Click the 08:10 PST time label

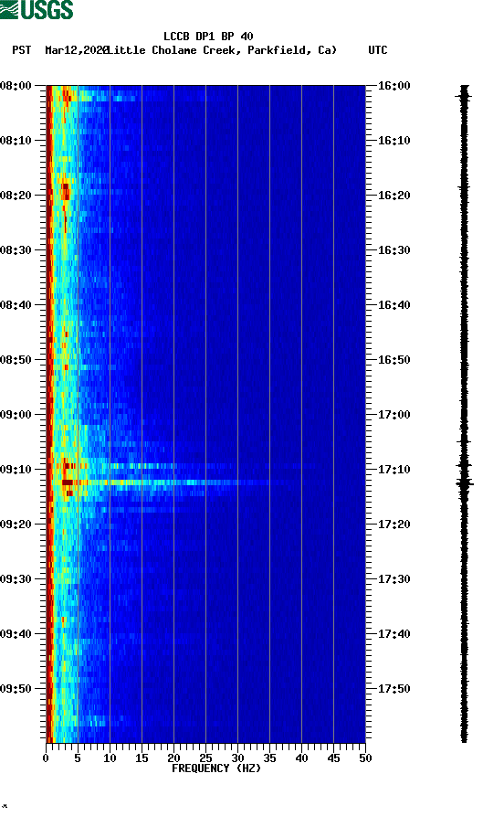[16, 141]
